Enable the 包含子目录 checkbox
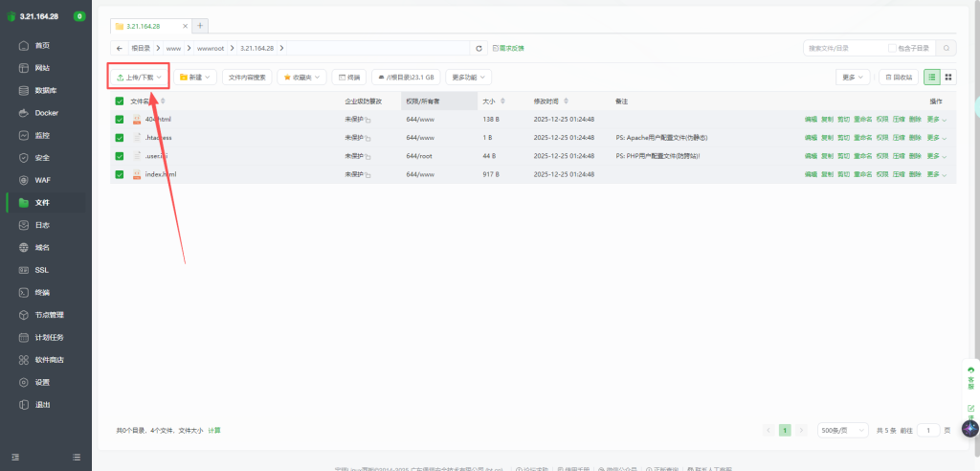 coord(892,48)
